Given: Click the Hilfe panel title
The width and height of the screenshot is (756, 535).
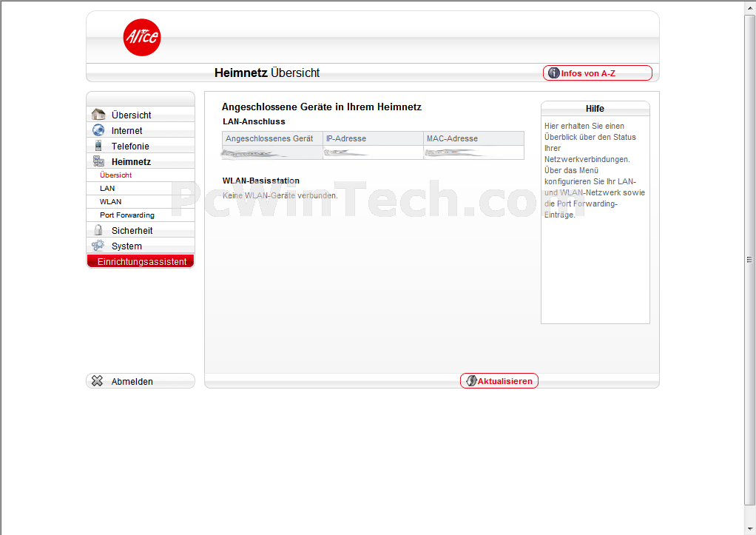Looking at the screenshot, I should coord(595,109).
